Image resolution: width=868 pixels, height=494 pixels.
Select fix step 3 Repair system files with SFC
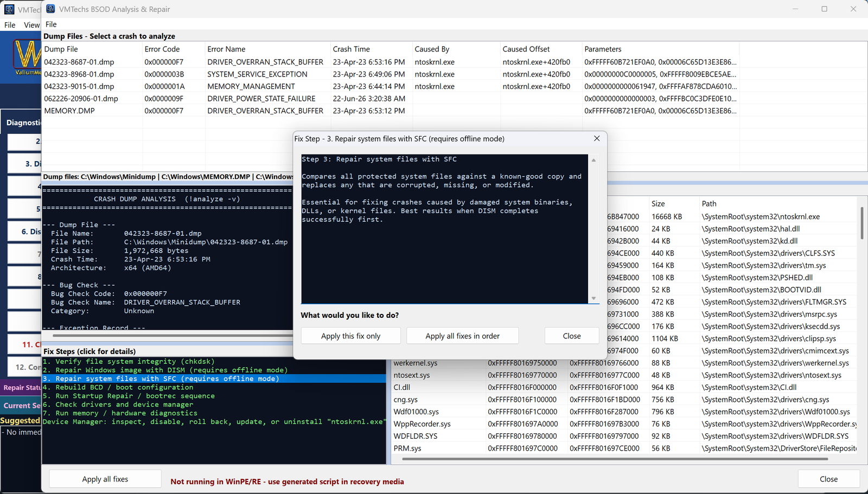(x=214, y=378)
